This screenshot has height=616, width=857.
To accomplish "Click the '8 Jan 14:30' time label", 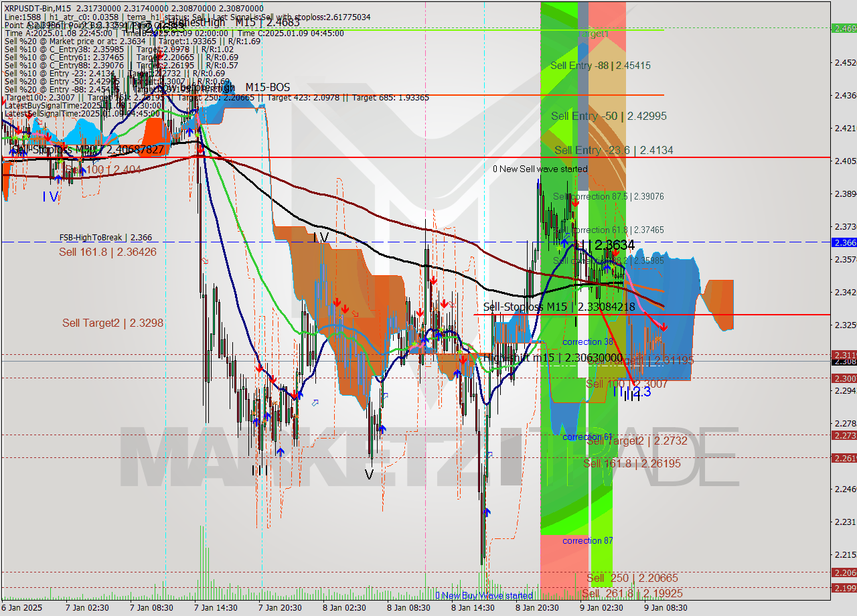I will pyautogui.click(x=473, y=608).
